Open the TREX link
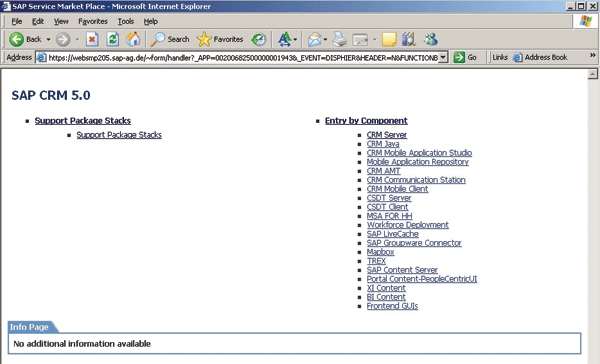 376,261
